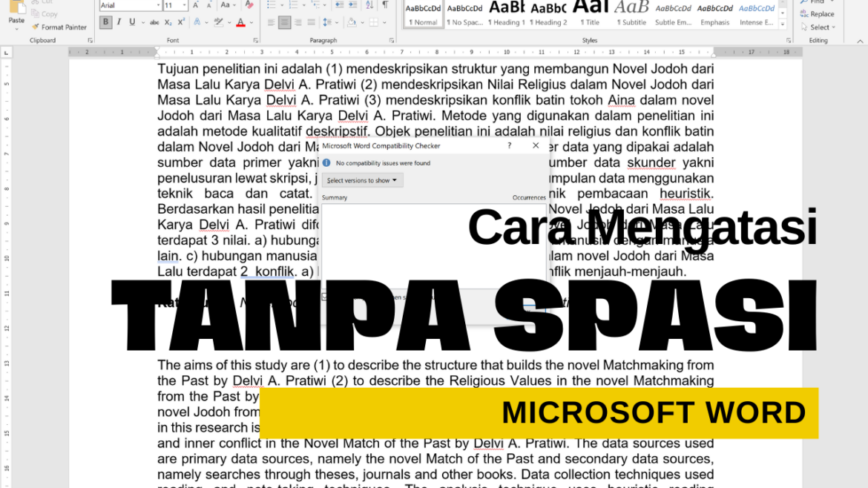This screenshot has height=488, width=868.
Task: Select the Strikethrough icon
Action: point(155,22)
